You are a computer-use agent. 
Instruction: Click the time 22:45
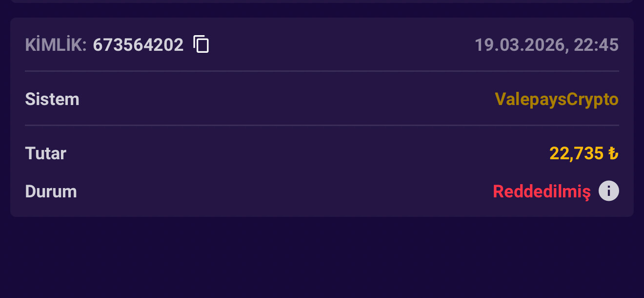[596, 45]
